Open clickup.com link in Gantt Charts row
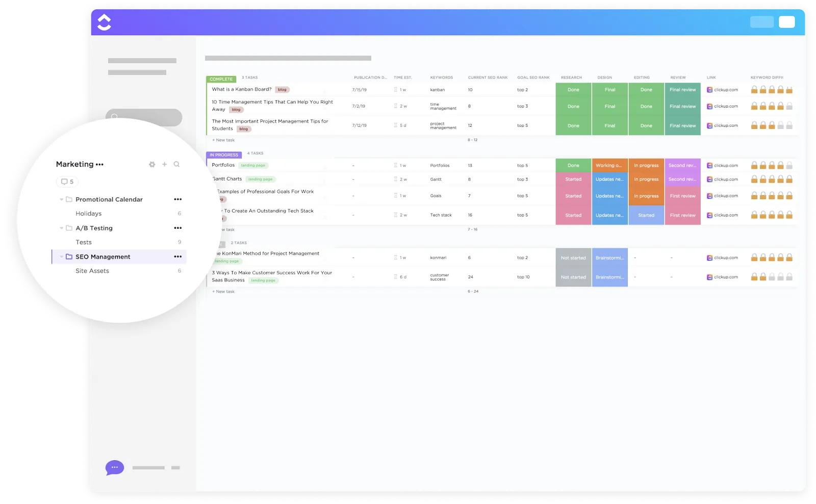The height and width of the screenshot is (504, 816). pyautogui.click(x=726, y=179)
